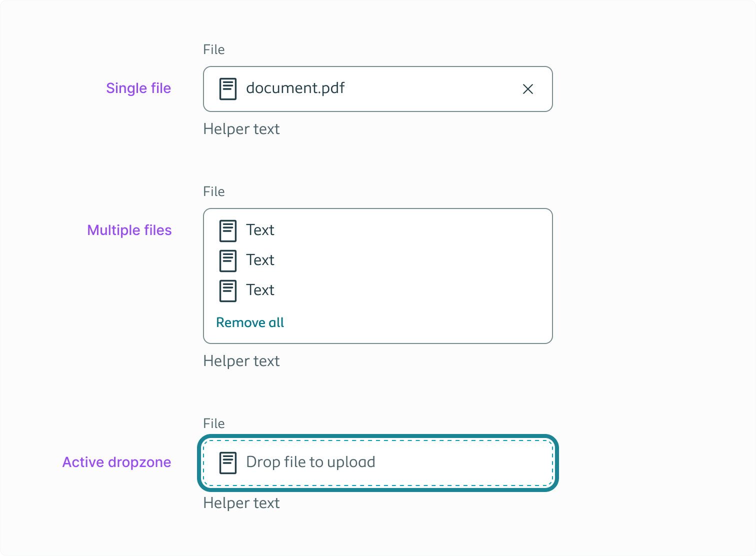Image resolution: width=756 pixels, height=556 pixels.
Task: Click the file icon for the second Text item
Action: point(228,260)
